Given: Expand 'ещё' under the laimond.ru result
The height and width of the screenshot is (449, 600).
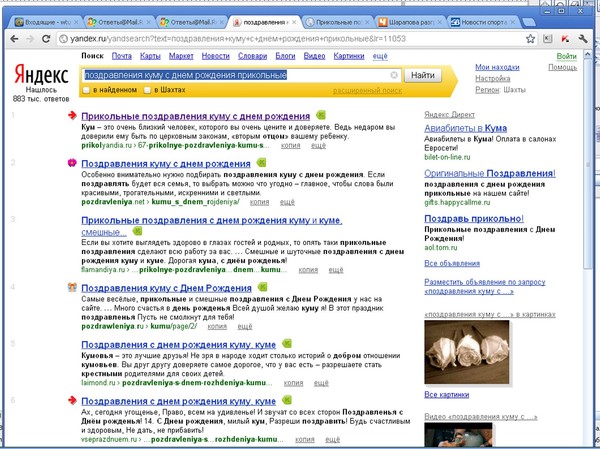Looking at the screenshot, I should click(321, 383).
